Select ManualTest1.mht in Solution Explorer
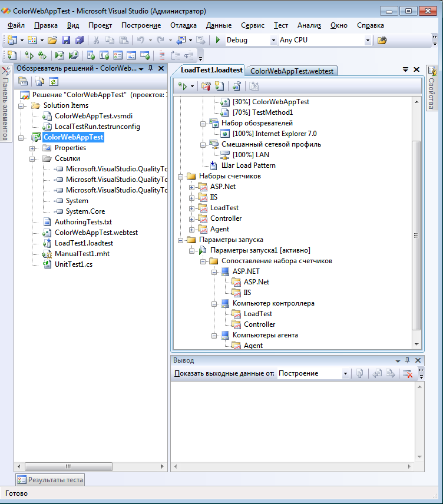The image size is (443, 504). [x=82, y=254]
